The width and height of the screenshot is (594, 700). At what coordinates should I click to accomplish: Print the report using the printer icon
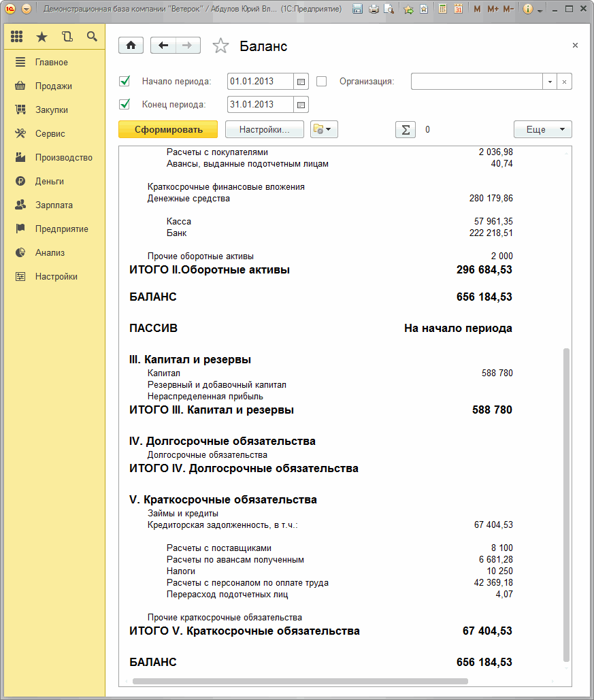click(374, 9)
